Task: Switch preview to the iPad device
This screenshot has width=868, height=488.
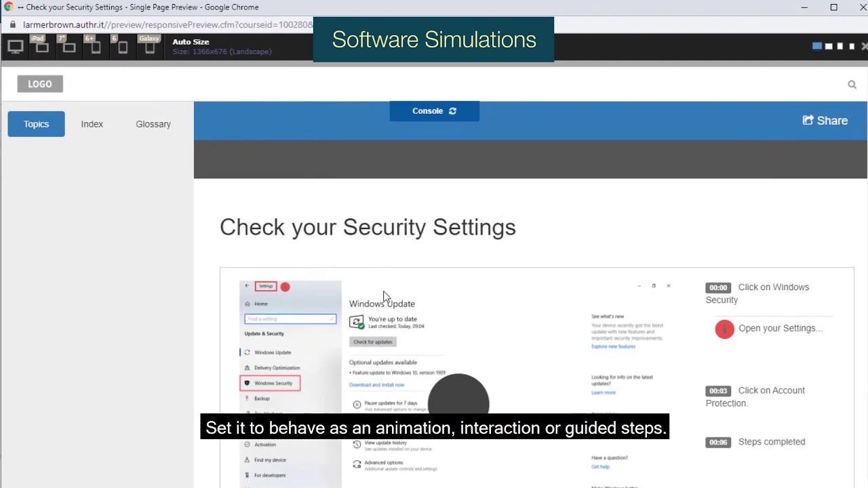Action: tap(41, 45)
